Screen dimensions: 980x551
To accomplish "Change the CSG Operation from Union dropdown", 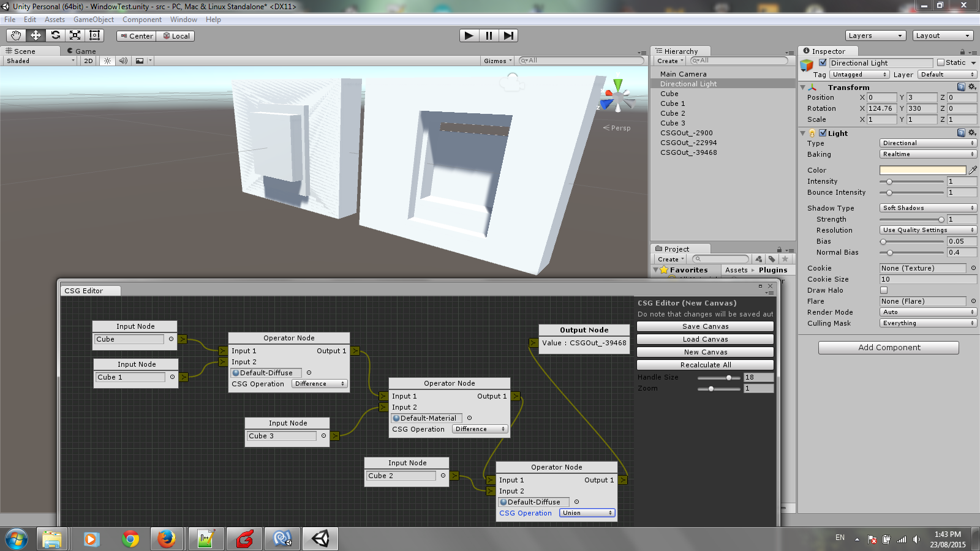I will [586, 513].
